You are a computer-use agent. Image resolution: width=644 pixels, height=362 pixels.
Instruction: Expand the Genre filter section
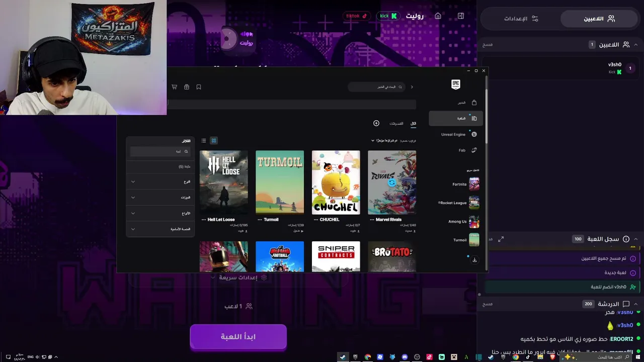click(x=160, y=182)
